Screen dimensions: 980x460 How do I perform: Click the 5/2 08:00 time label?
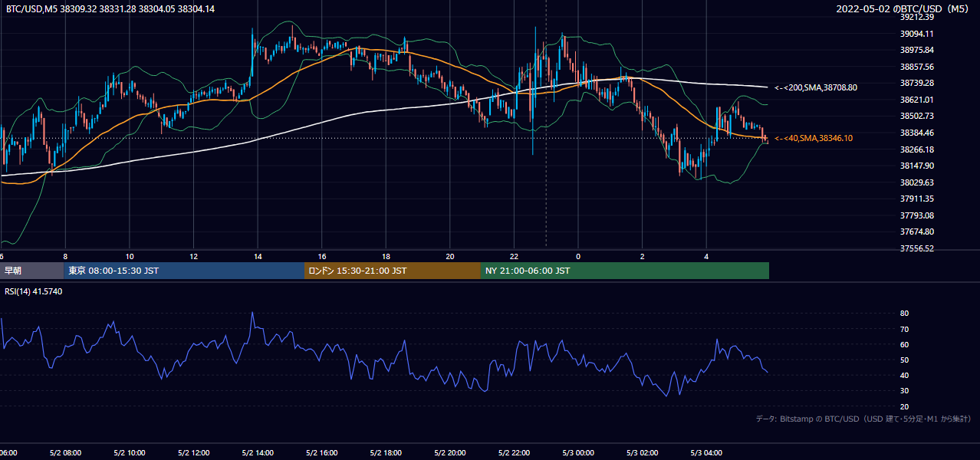65,453
